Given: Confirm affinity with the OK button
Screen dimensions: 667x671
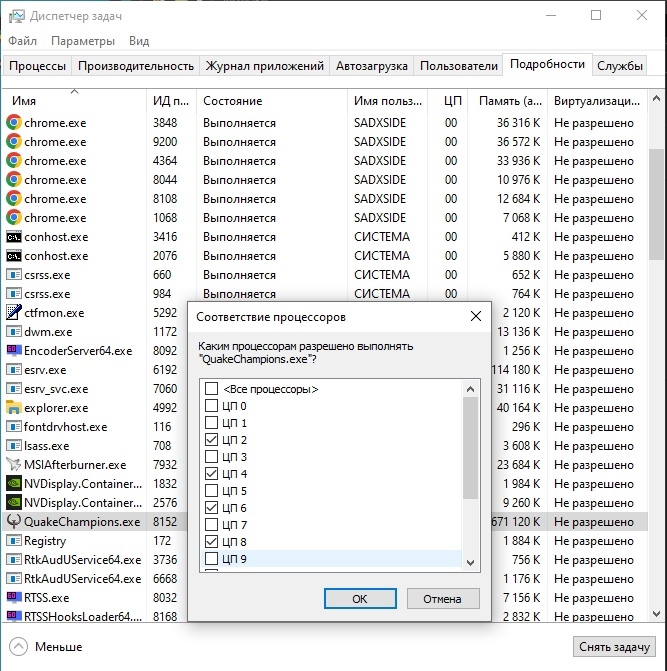Looking at the screenshot, I should tap(360, 598).
